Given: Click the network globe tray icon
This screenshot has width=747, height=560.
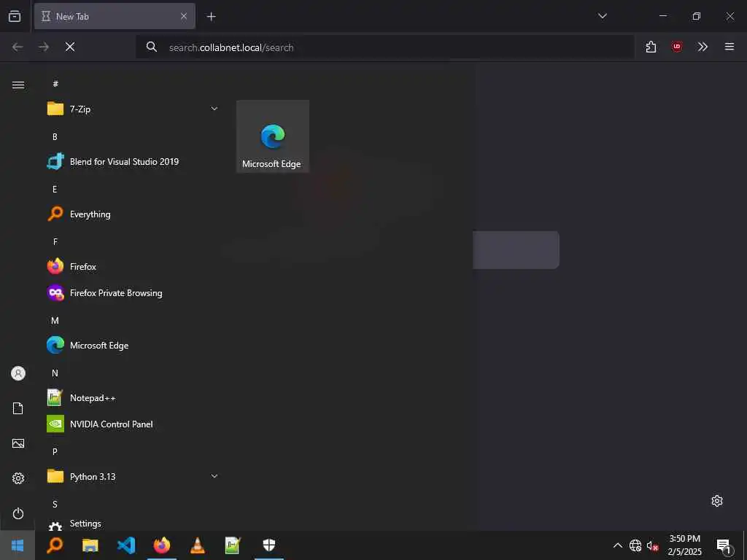Looking at the screenshot, I should point(635,545).
